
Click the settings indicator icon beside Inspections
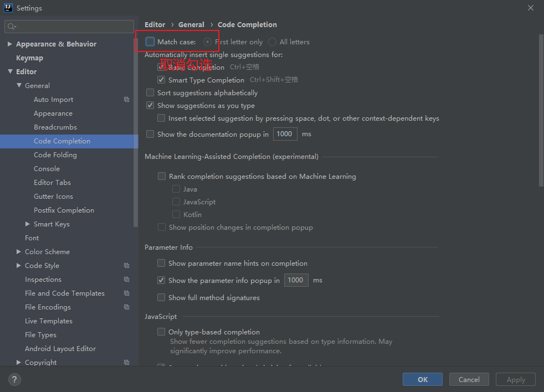pyautogui.click(x=126, y=279)
